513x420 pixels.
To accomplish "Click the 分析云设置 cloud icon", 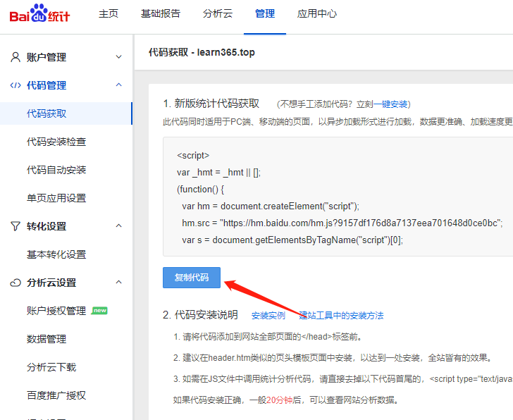I will click(15, 283).
